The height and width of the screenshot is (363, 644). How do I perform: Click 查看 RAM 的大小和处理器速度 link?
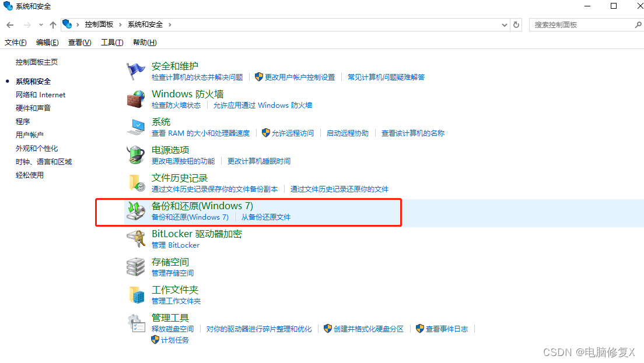(x=201, y=133)
